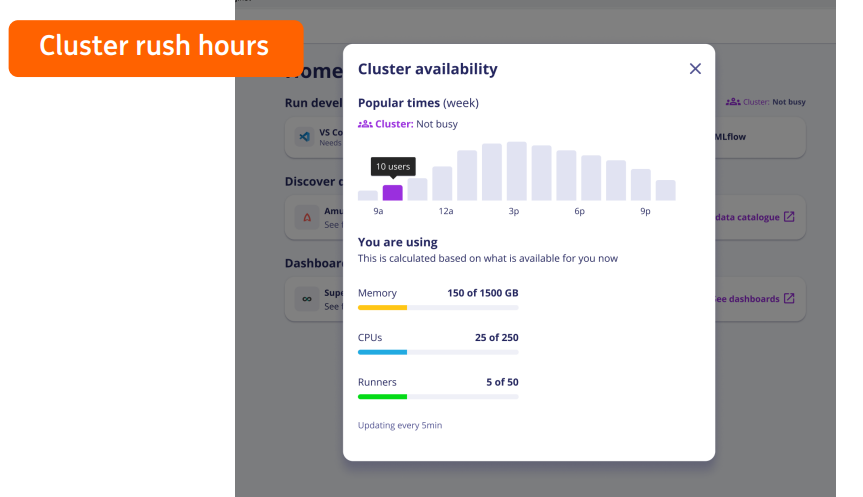Open the data catalogue link

[746, 217]
